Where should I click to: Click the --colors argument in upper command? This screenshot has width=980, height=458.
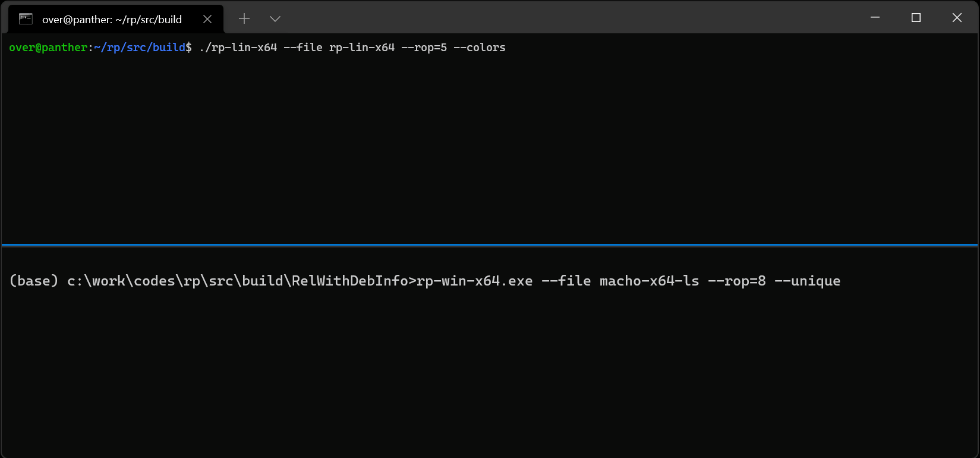click(480, 48)
